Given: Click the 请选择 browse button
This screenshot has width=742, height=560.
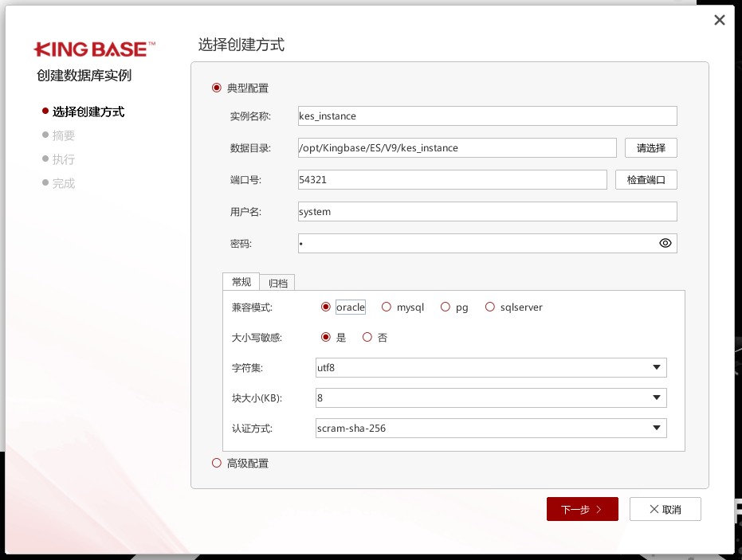Looking at the screenshot, I should click(x=650, y=147).
